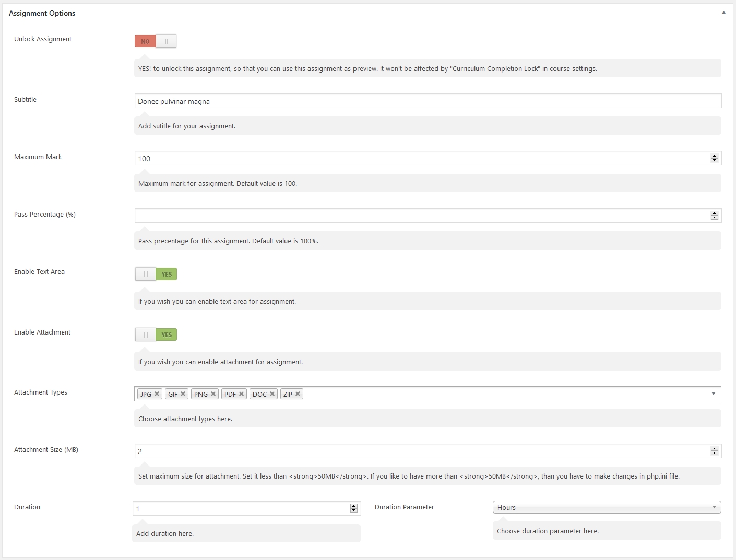This screenshot has height=560, width=736.
Task: Click the Assignment Options panel title
Action: pyautogui.click(x=42, y=13)
